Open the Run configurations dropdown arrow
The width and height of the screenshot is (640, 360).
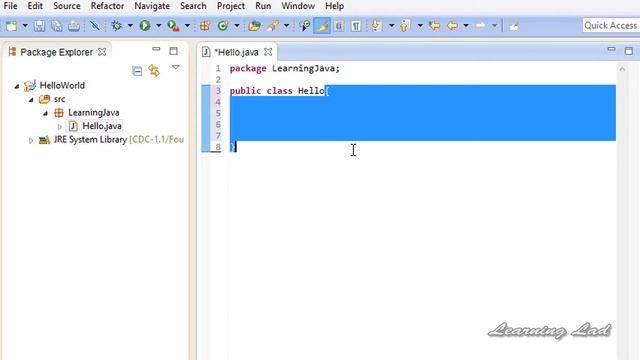coord(158,26)
